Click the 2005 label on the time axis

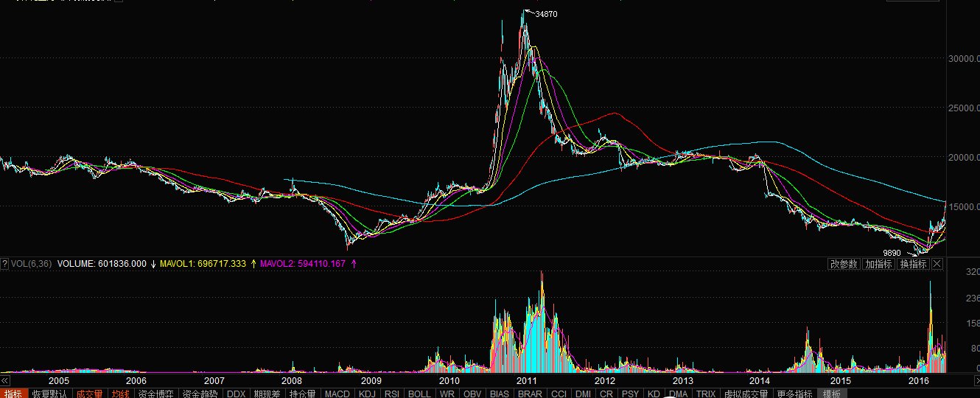59,380
